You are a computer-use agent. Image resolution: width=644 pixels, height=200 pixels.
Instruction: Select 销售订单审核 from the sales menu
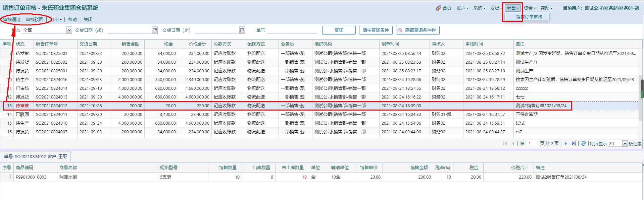(529, 17)
